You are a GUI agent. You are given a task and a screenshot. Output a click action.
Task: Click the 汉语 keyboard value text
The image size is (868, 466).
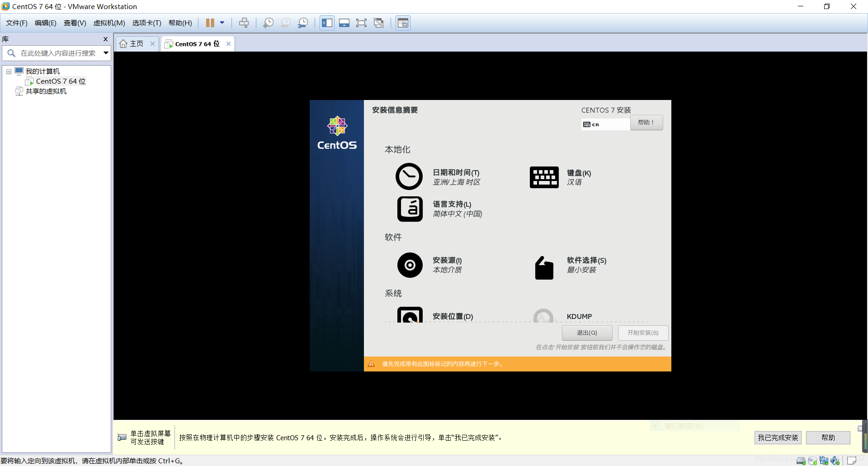click(575, 182)
